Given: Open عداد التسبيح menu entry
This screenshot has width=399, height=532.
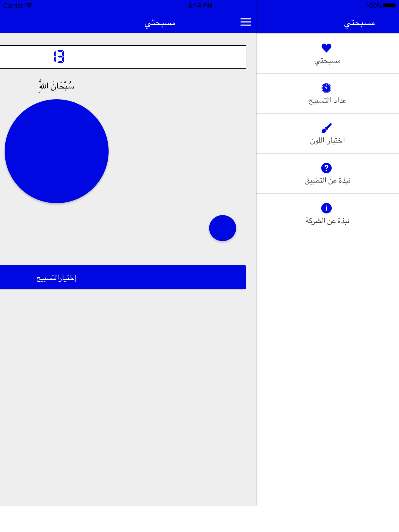Looking at the screenshot, I should 327,93.
